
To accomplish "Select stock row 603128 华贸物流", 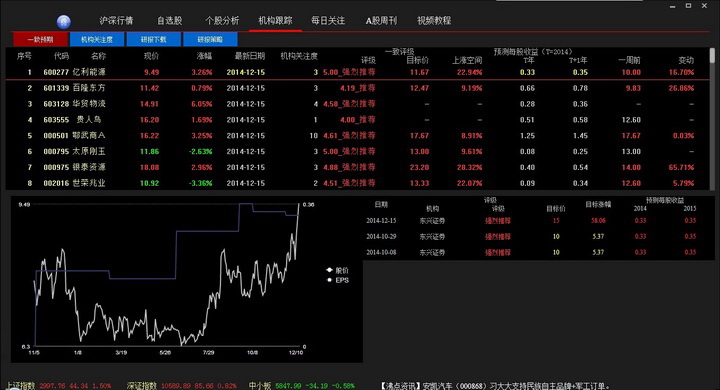I will 357,104.
